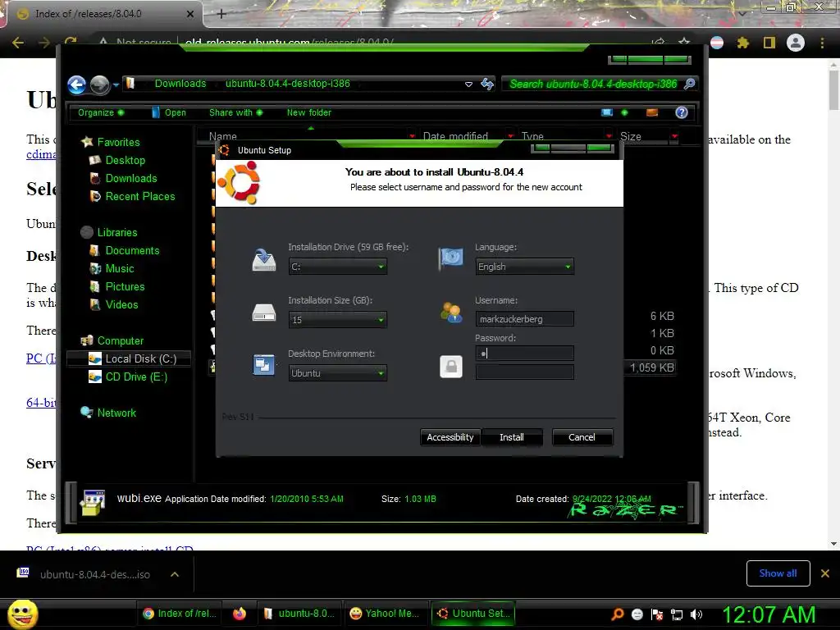This screenshot has width=840, height=630.
Task: Open Recent Places in navigation pane
Action: coord(132,197)
